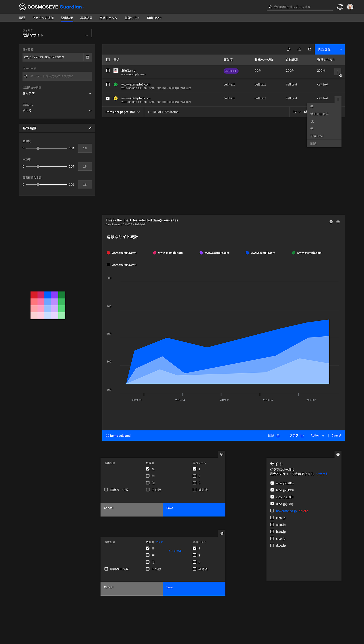Collapse the 基本指数 panel icon
Viewport: 364px width, 644px height.
90,128
